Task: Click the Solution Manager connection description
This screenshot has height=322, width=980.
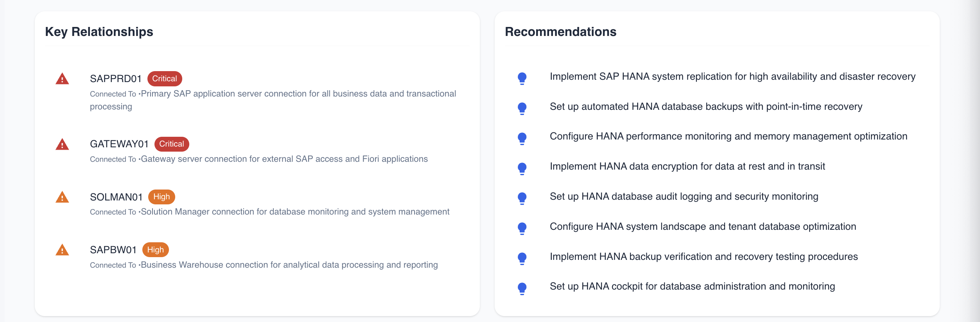Action: click(x=295, y=212)
